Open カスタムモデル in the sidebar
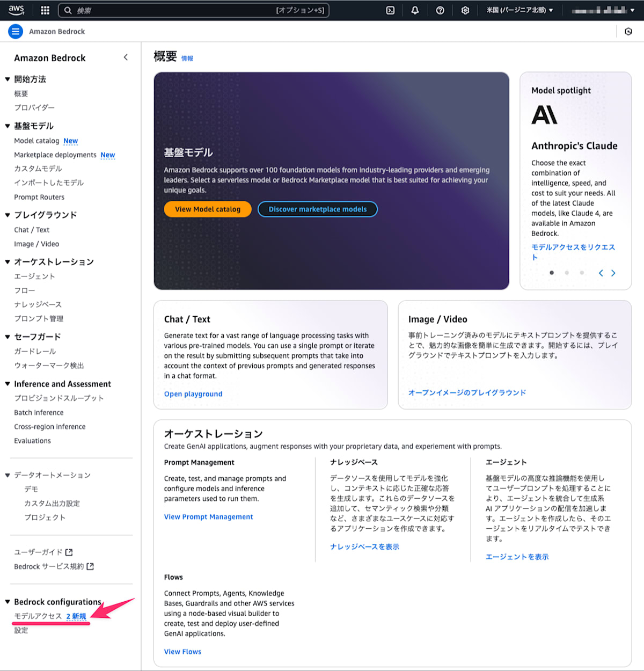 point(38,169)
